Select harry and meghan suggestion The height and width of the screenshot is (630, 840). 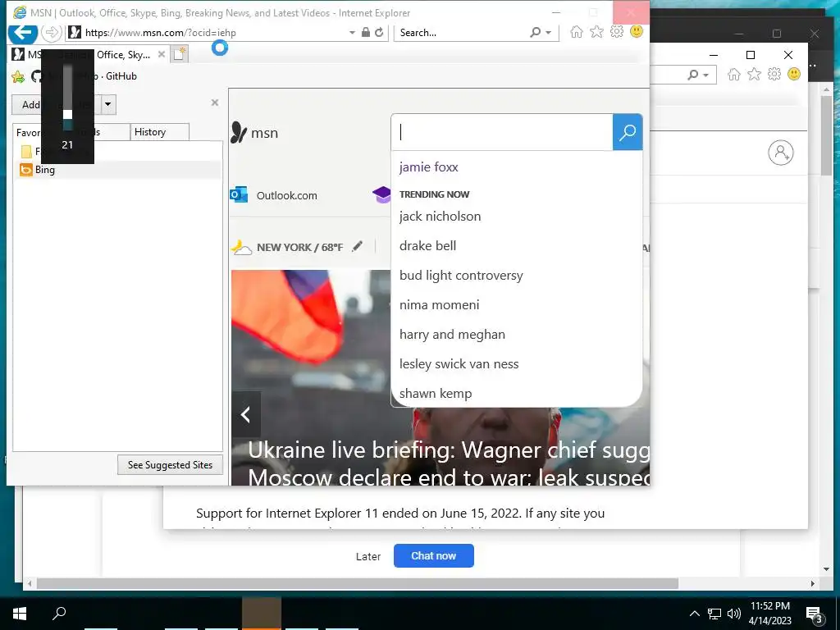452,335
